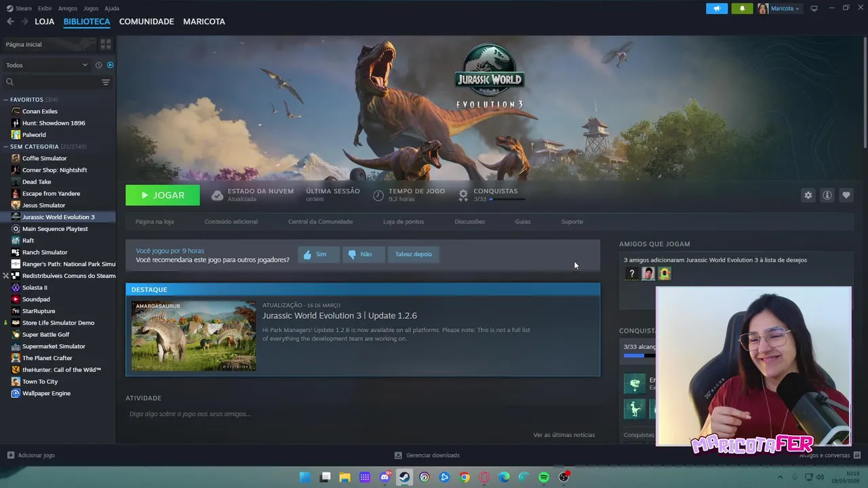The width and height of the screenshot is (868, 488).
Task: Open the advanced filter options icon
Action: coord(106,82)
